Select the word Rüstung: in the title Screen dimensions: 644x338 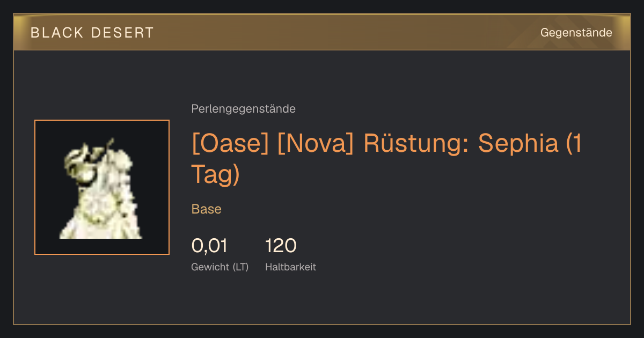(x=416, y=144)
